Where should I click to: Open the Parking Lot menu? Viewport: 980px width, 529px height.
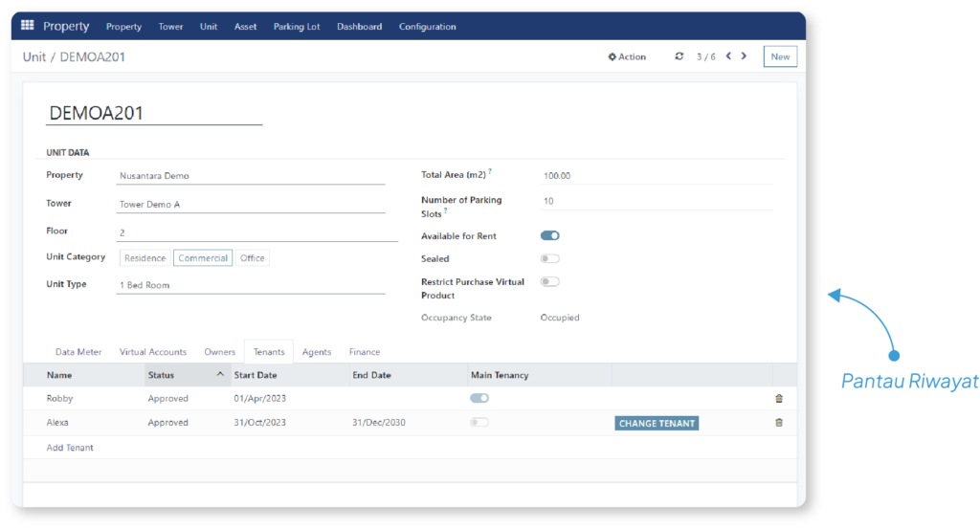pos(297,26)
